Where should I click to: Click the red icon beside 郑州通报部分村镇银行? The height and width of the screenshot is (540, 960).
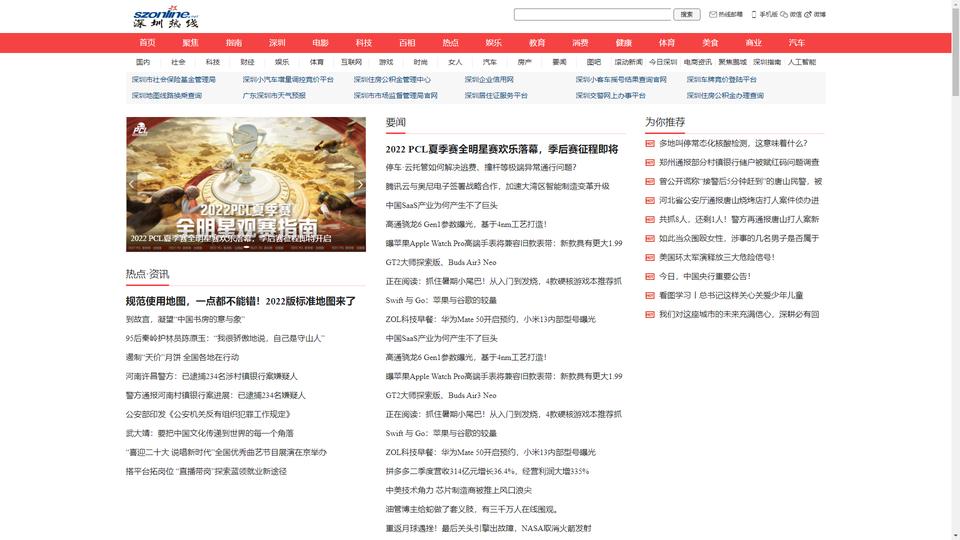650,162
